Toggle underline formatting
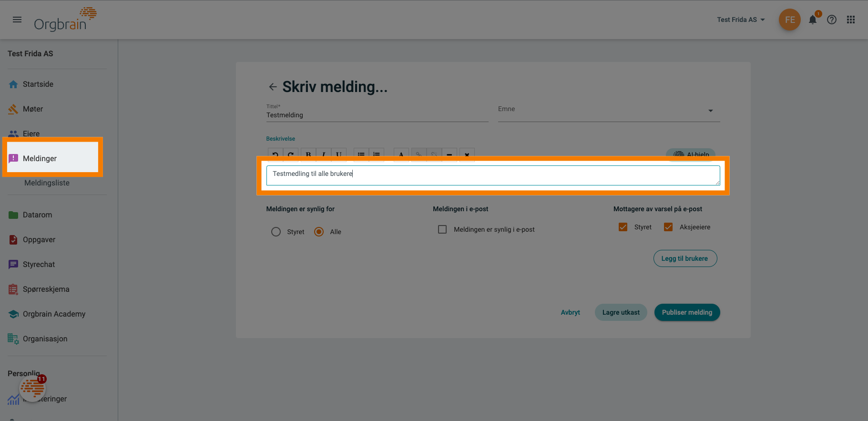Screen dimensions: 868x421 [338, 155]
